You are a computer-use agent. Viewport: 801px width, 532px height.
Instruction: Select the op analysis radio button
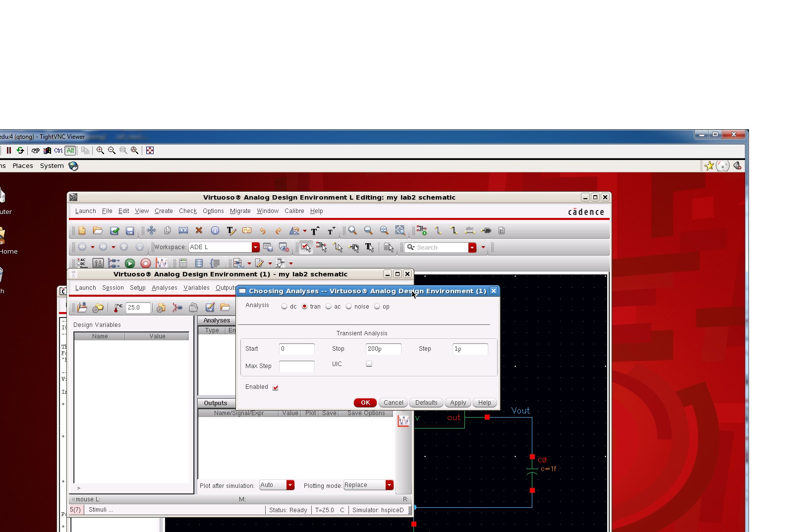point(377,307)
